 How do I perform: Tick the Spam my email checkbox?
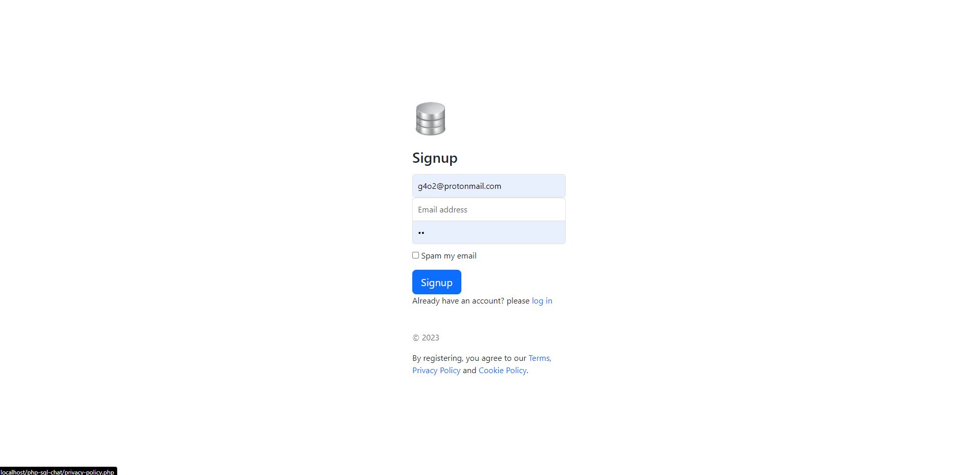pyautogui.click(x=416, y=255)
